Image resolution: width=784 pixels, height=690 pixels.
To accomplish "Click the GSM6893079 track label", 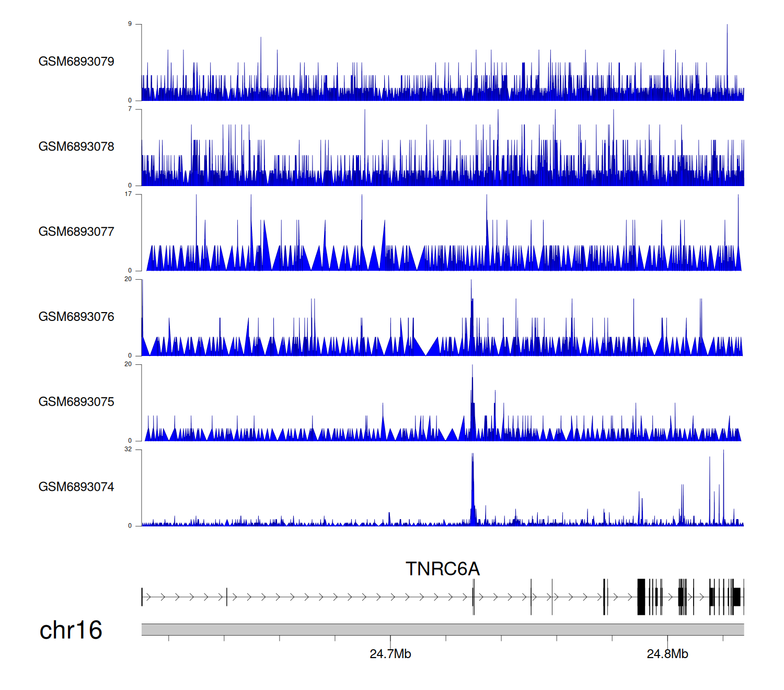I will click(76, 62).
